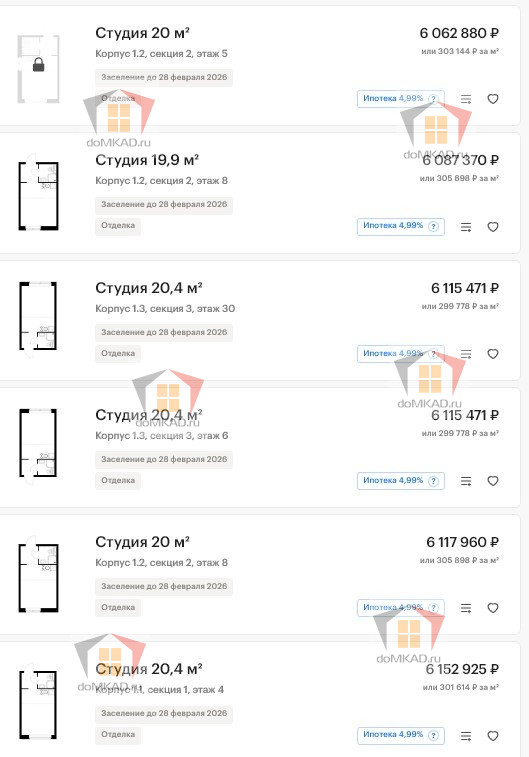Add the 6 117 960 ₽ studio to comparison
The width and height of the screenshot is (529, 757).
tap(466, 608)
